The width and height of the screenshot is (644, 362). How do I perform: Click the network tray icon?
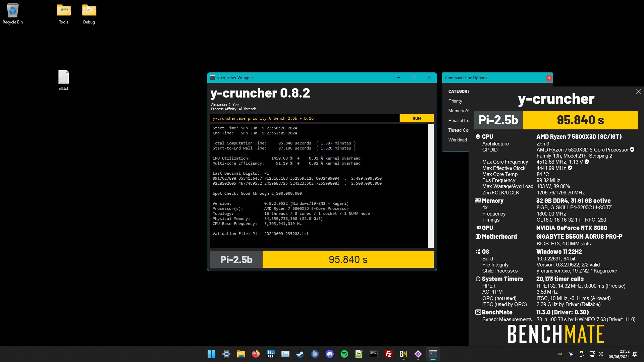click(592, 354)
